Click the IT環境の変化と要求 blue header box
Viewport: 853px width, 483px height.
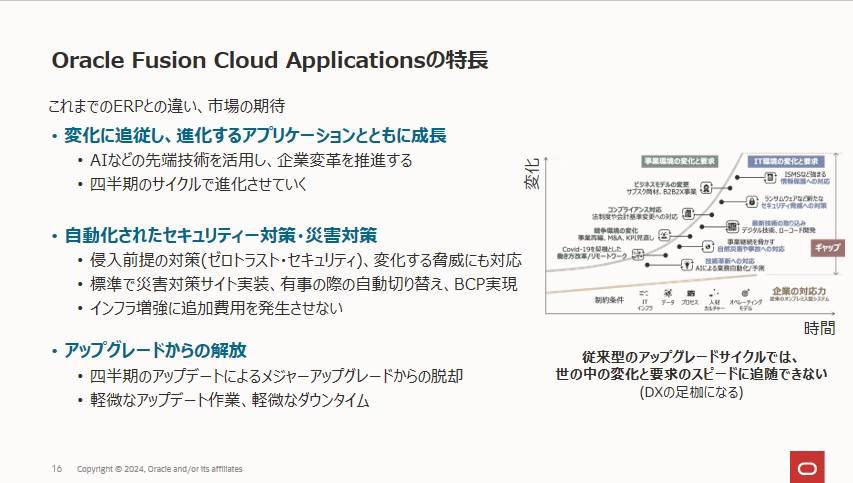pyautogui.click(x=786, y=161)
